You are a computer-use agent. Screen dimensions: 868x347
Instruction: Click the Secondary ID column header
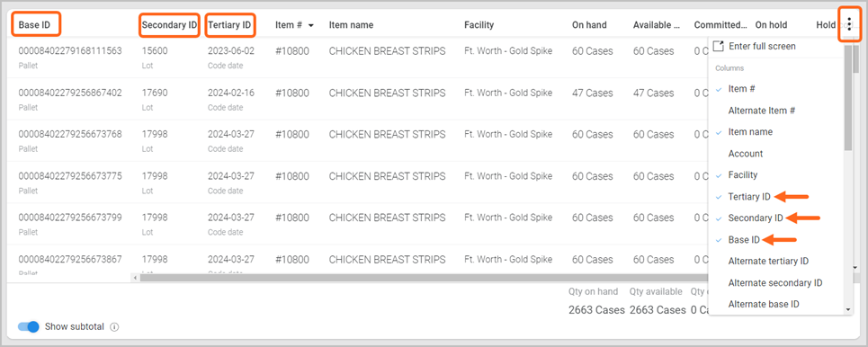(169, 25)
